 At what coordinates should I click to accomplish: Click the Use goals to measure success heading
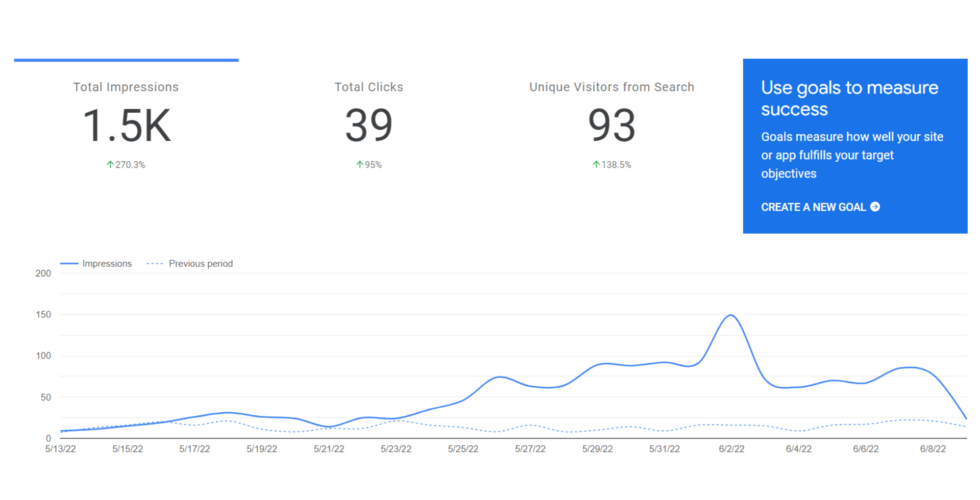pos(849,98)
